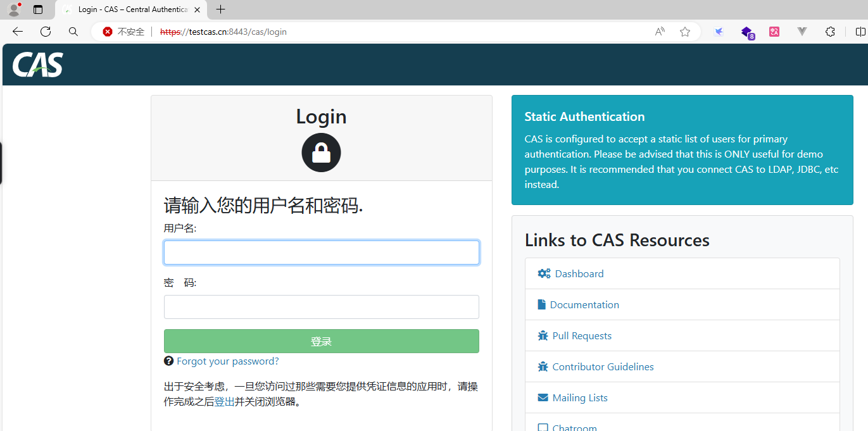This screenshot has width=868, height=431.
Task: Click the not-secure warning icon
Action: pos(108,32)
